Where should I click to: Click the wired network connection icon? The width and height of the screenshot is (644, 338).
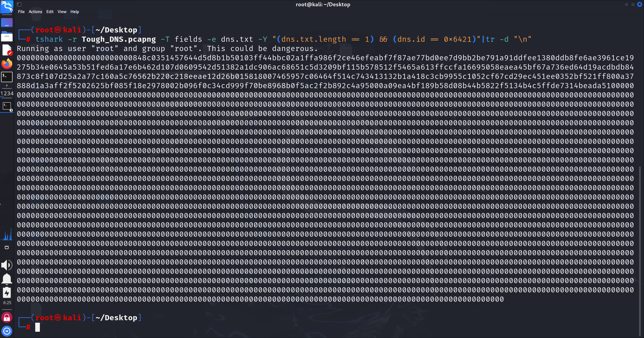pos(7,247)
